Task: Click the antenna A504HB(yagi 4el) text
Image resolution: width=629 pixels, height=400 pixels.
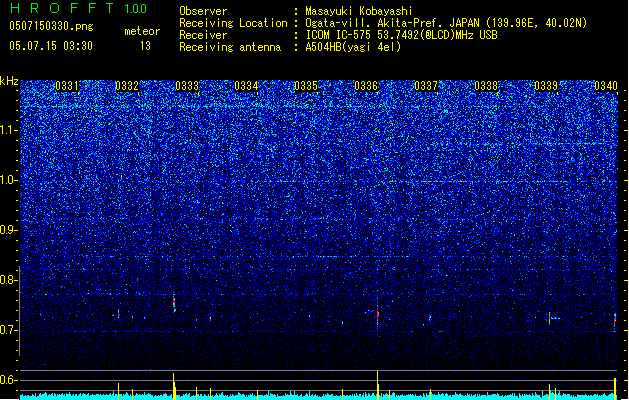Action: click(353, 47)
